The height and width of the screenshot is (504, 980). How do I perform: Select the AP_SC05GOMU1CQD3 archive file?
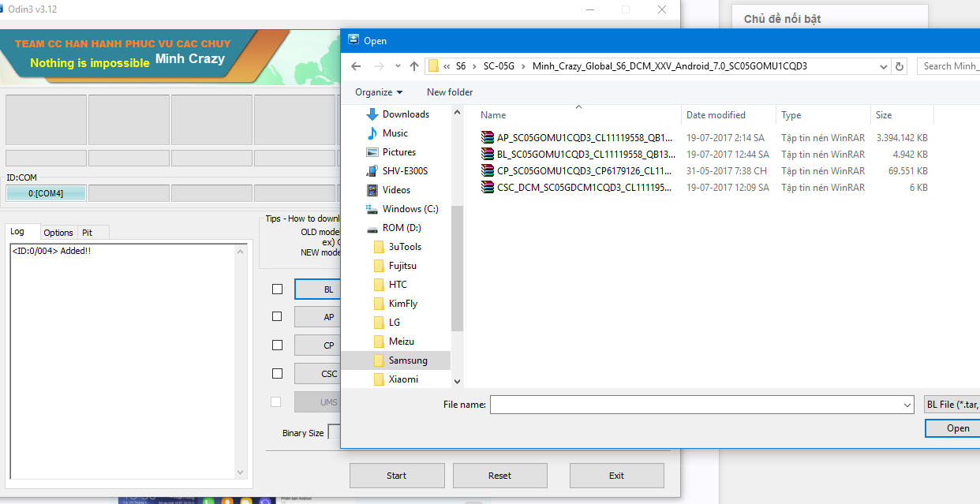point(584,137)
